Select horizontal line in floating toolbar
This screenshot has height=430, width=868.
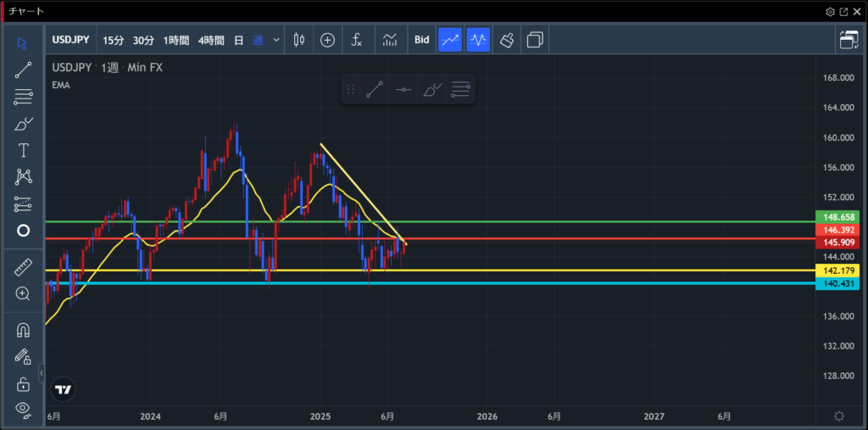click(x=403, y=89)
